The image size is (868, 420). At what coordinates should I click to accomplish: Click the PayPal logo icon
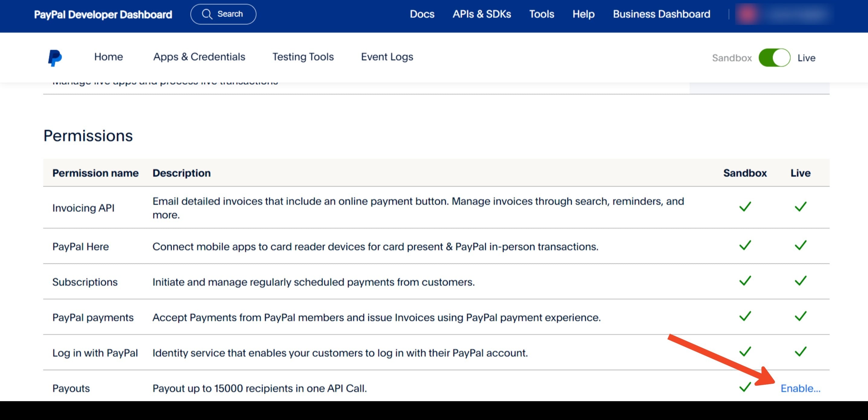coord(55,58)
